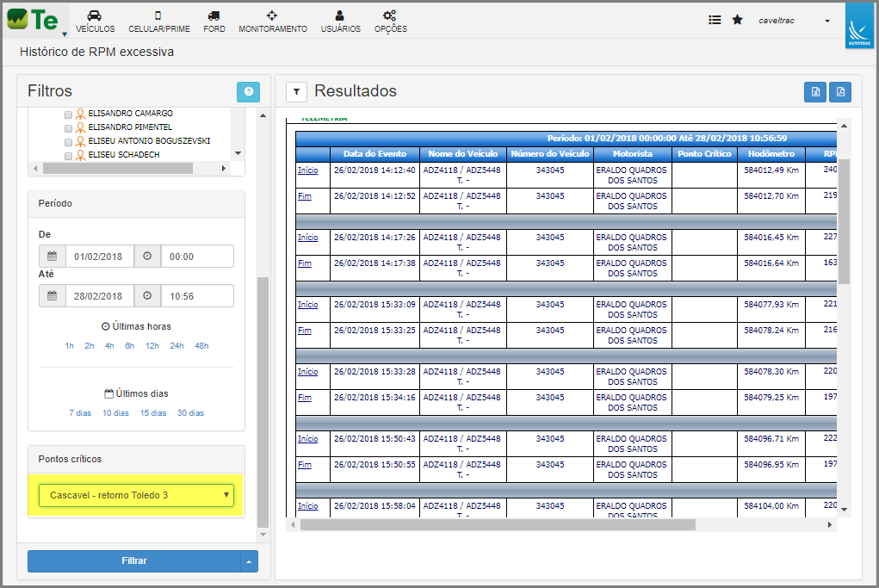This screenshot has width=879, height=588.
Task: Open the MONITORAMENTO menu
Action: coord(273,22)
